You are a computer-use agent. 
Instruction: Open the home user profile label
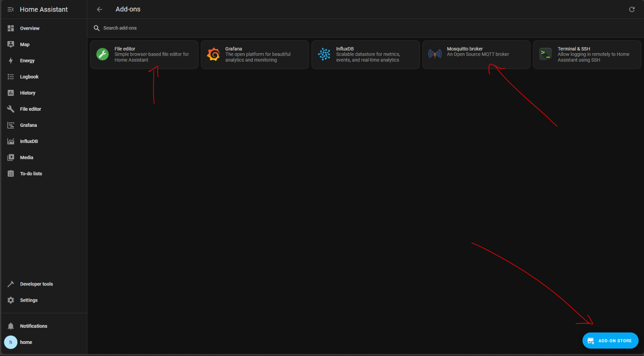[x=26, y=342]
